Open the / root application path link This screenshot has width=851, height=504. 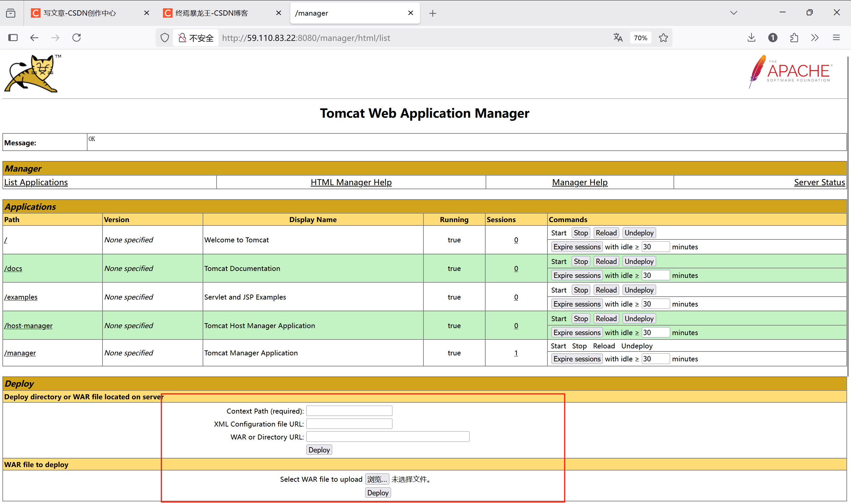pos(6,240)
